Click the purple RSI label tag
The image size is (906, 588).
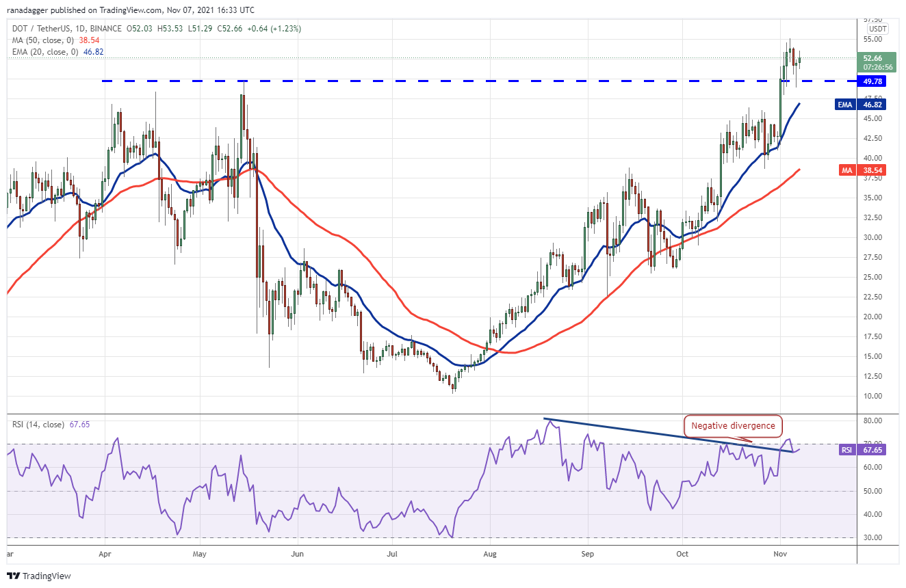[x=846, y=449]
